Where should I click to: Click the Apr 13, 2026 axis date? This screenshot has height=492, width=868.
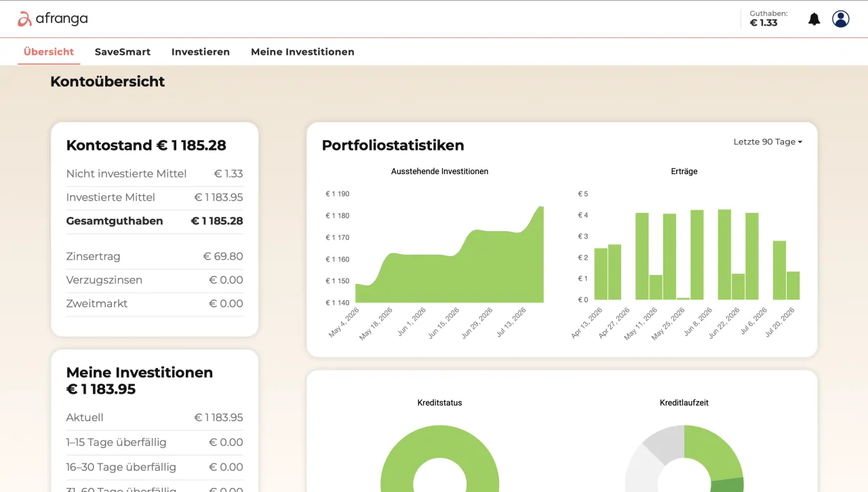tap(587, 322)
